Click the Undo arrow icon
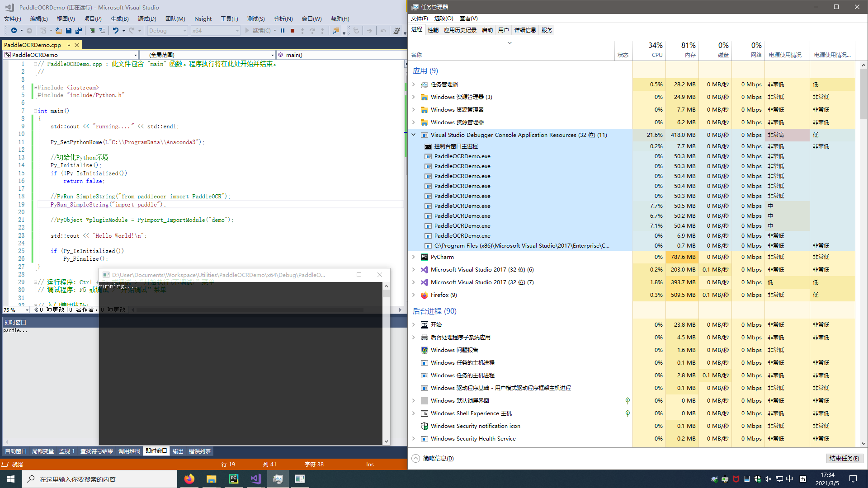The width and height of the screenshot is (868, 488). (116, 31)
